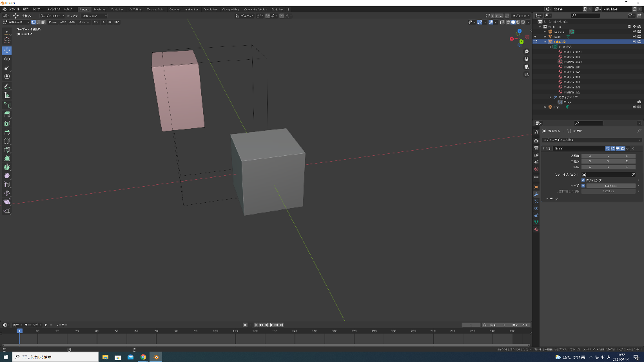Switch to the Sculpting workspace tab
Image resolution: width=644 pixels, height=362 pixels.
(x=117, y=9)
